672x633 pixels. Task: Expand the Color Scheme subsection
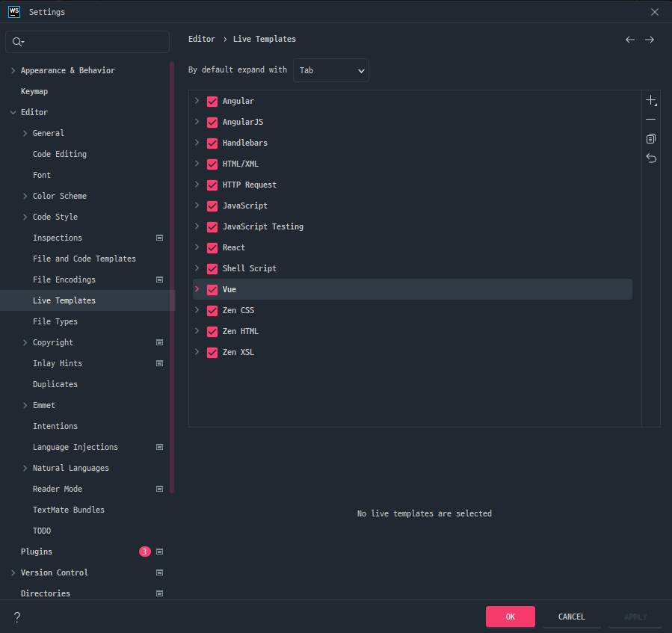[x=25, y=196]
